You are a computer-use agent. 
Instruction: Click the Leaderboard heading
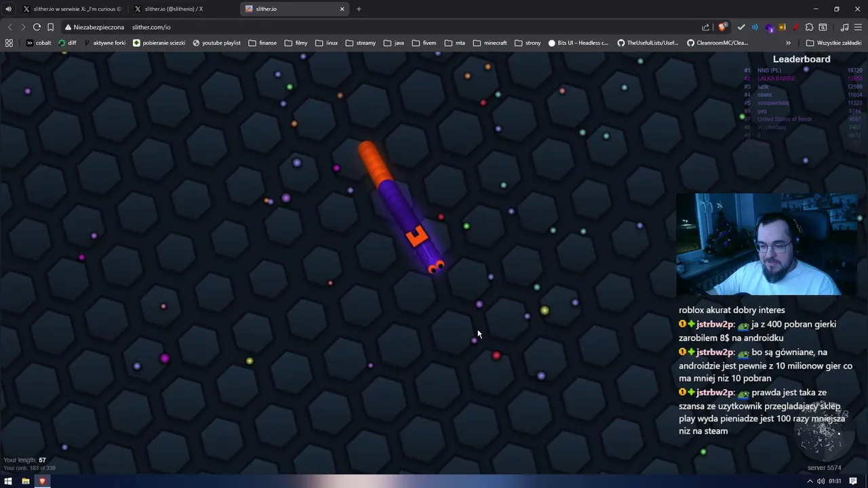[802, 59]
